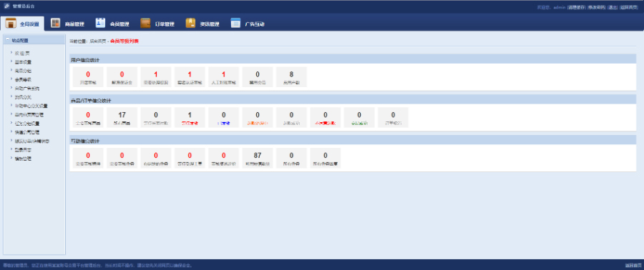This screenshot has height=270, width=644.
Task: Collapse the 站点配置 sidebar section
Action: pyautogui.click(x=8, y=40)
